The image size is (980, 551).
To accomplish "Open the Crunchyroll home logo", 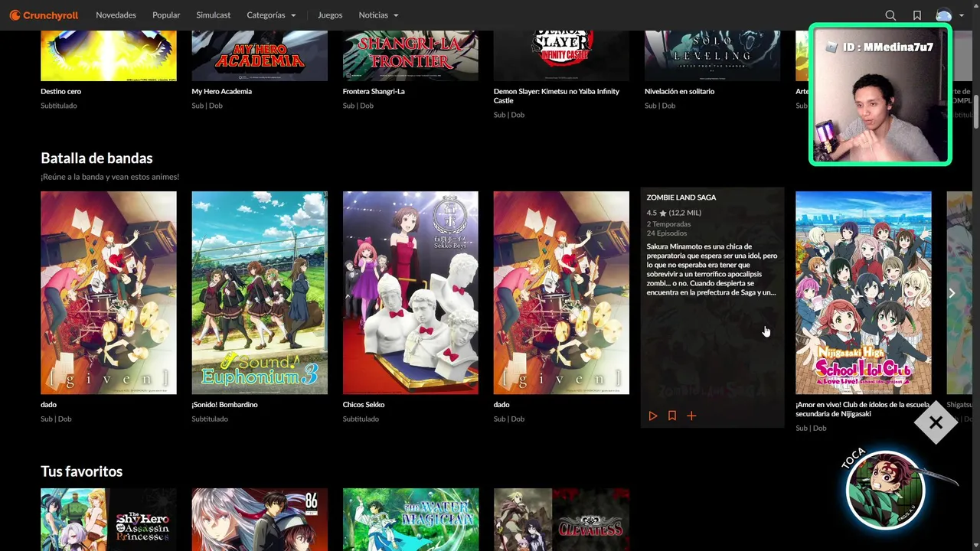I will pyautogui.click(x=44, y=15).
